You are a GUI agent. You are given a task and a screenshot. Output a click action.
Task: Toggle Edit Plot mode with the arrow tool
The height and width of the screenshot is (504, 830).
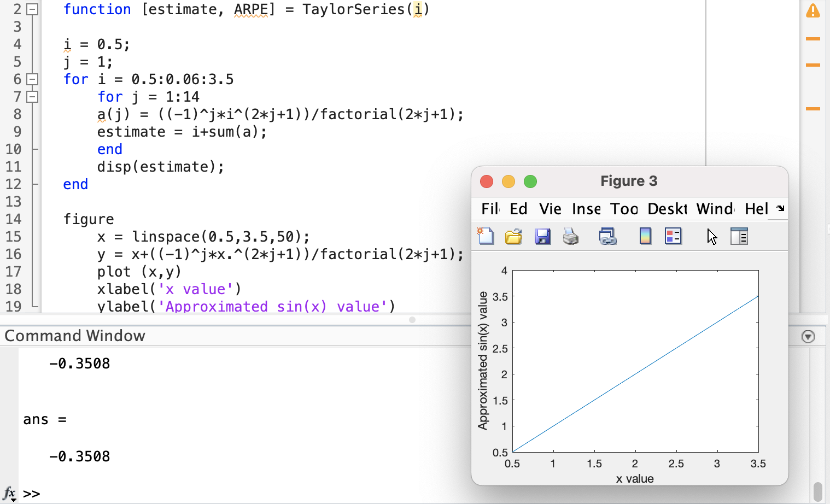[x=711, y=236]
